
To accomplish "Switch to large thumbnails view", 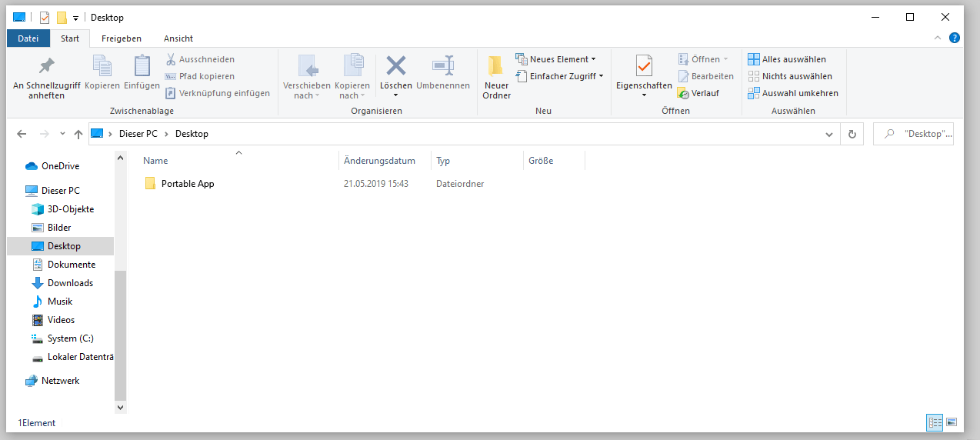I will [952, 422].
